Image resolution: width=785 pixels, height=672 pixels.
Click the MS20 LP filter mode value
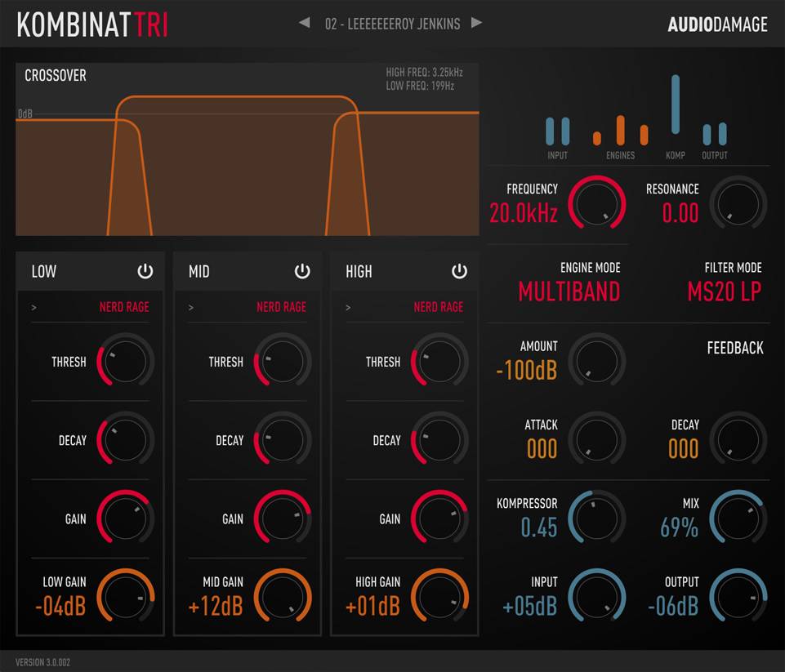point(724,291)
